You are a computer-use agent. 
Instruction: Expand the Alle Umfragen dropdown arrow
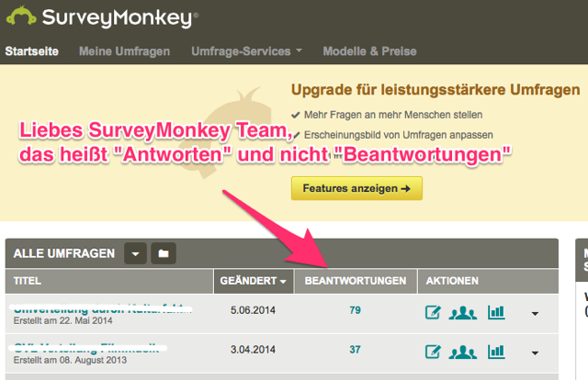[x=135, y=253]
